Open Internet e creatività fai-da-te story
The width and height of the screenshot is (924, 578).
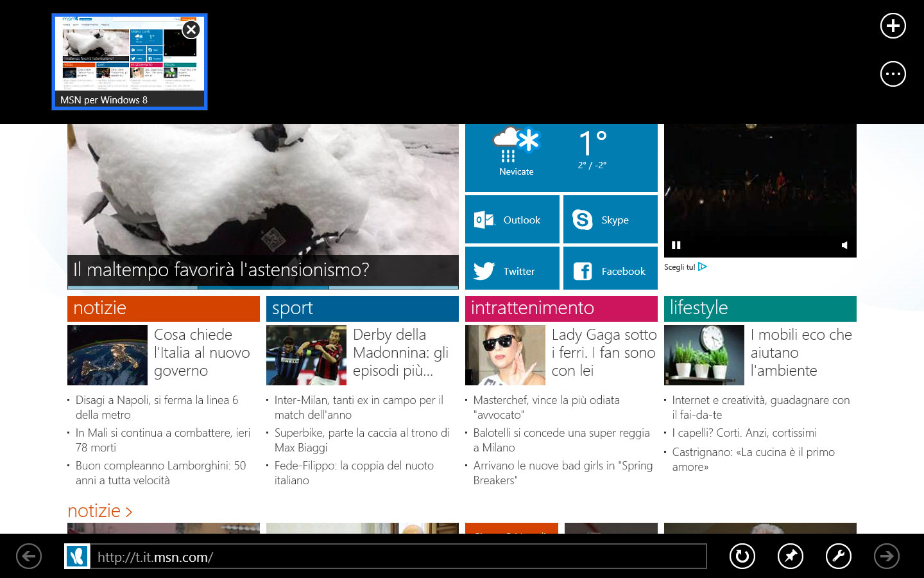pyautogui.click(x=761, y=407)
